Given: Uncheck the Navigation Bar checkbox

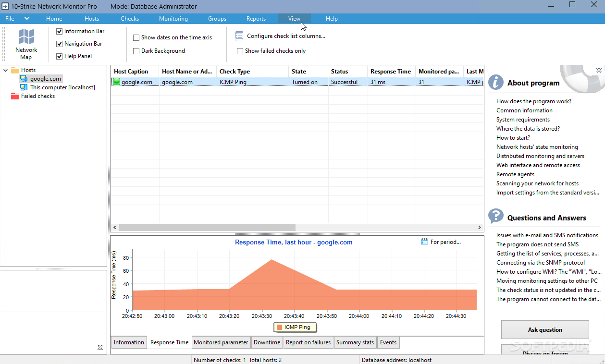Looking at the screenshot, I should coord(60,44).
